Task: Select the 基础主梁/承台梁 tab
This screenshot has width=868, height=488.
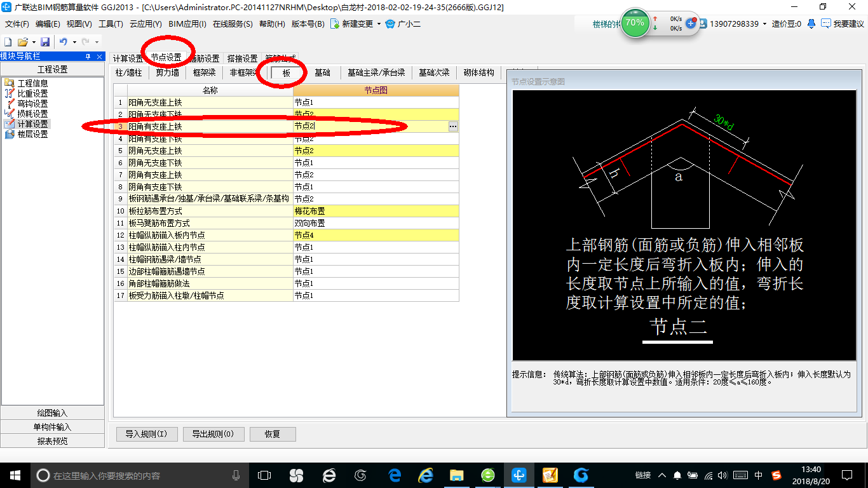Action: click(376, 72)
